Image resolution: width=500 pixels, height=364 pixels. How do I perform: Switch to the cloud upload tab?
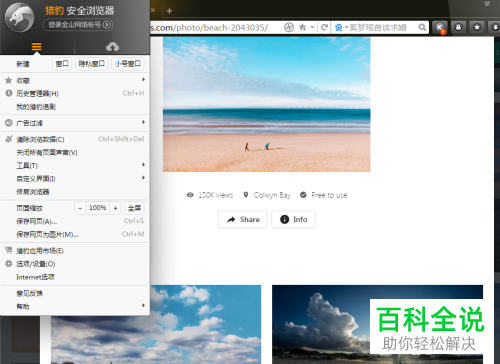click(x=112, y=47)
